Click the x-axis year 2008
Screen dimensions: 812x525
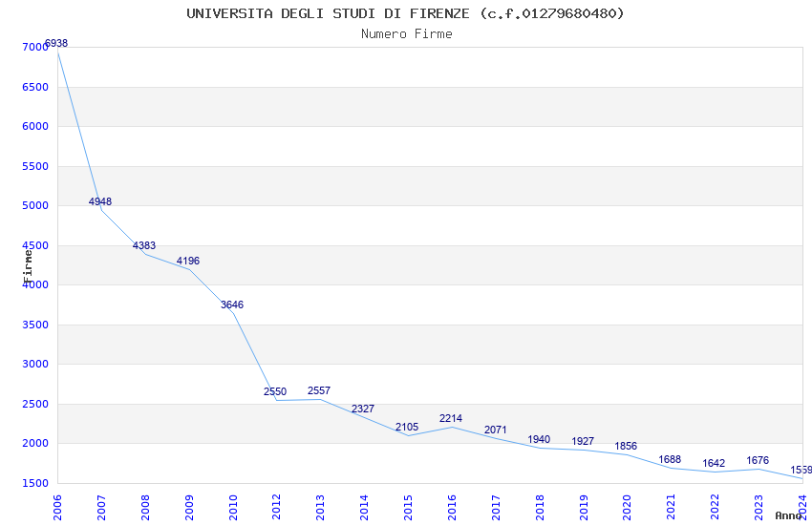(x=145, y=508)
